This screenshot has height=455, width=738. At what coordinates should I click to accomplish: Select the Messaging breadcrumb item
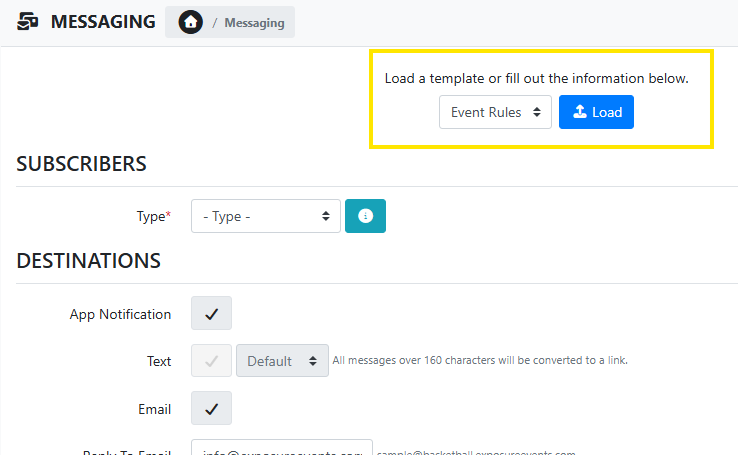[254, 22]
